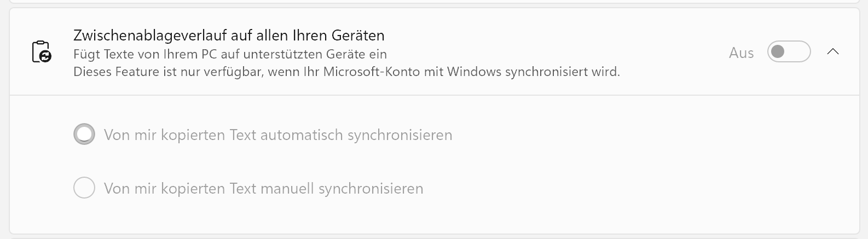Click the 'Zwischenablageverlauf auf allen Ihren Geräten' title
868x239 pixels.
pos(229,36)
